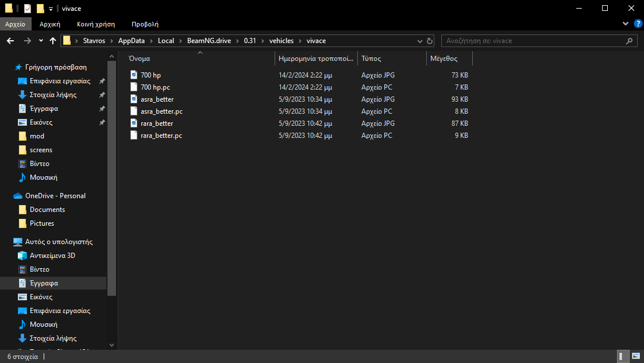Navigate to 0.31 in the breadcrumb
Image resolution: width=644 pixels, height=363 pixels.
click(250, 41)
